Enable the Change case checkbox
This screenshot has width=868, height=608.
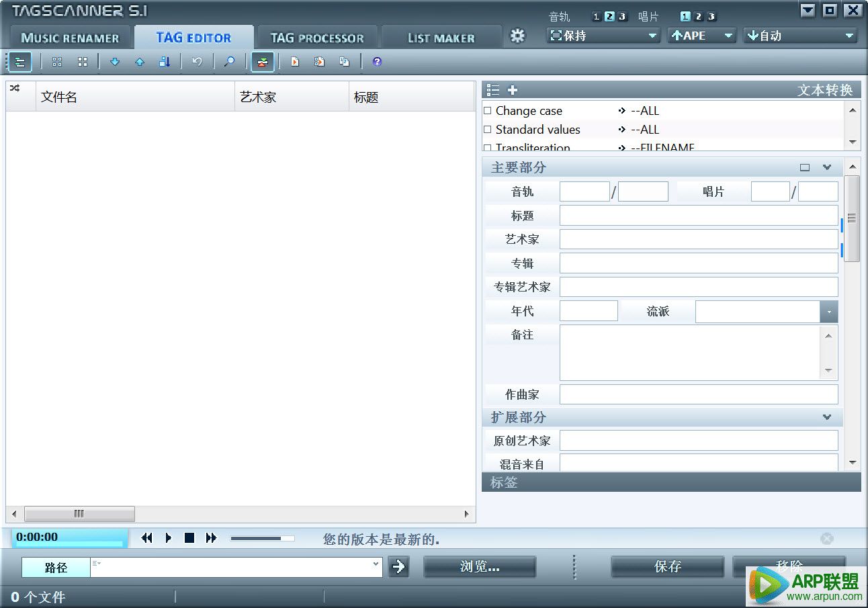pos(487,111)
